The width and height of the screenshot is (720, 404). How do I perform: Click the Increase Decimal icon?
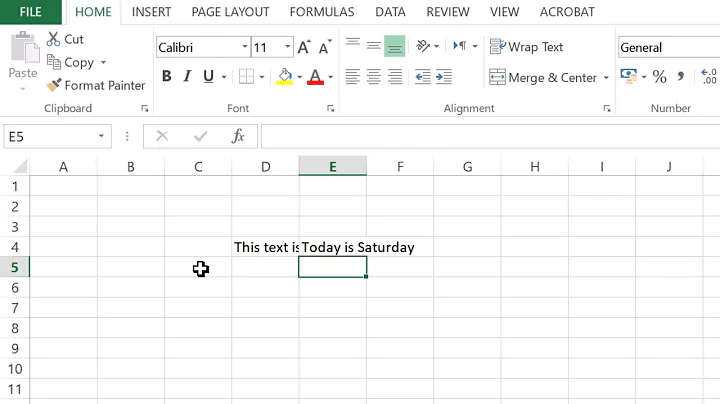tap(709, 77)
